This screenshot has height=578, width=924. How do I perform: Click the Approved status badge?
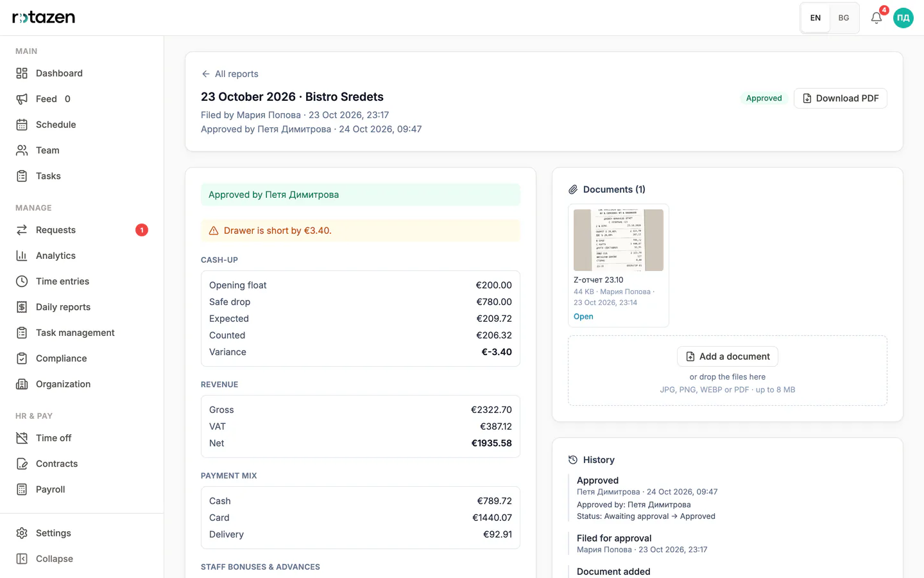(764, 98)
